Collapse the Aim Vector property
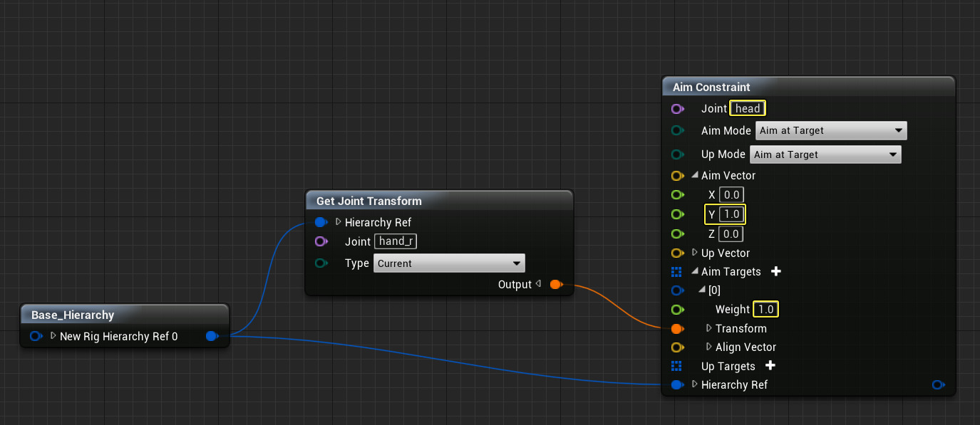 (695, 176)
